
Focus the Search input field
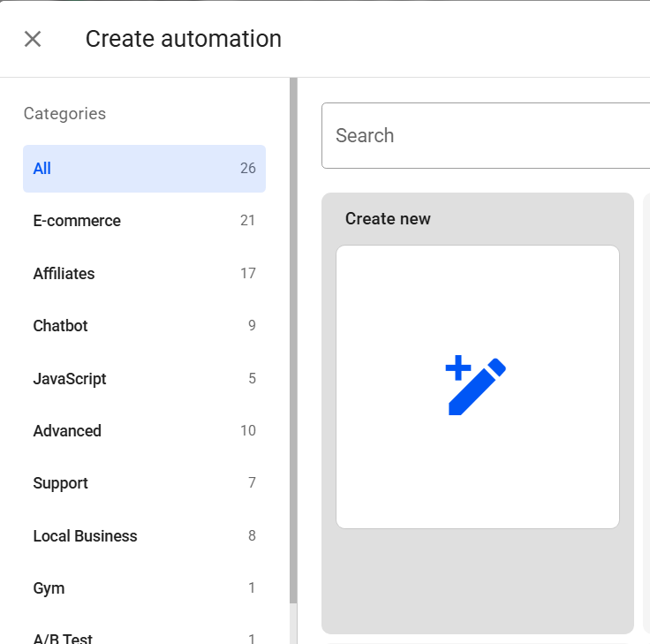pyautogui.click(x=486, y=136)
